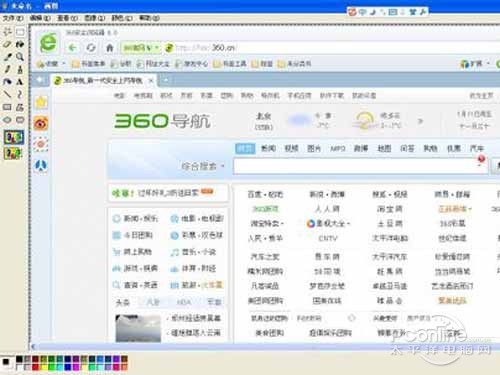500x375 pixels.
Task: Open a new browser tab with plus button
Action: 166,80
